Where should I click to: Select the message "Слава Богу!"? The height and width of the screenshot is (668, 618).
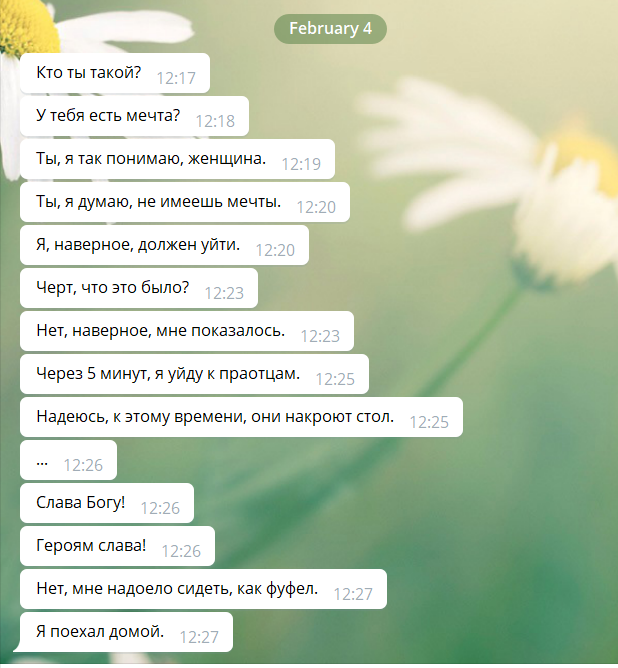point(107,503)
